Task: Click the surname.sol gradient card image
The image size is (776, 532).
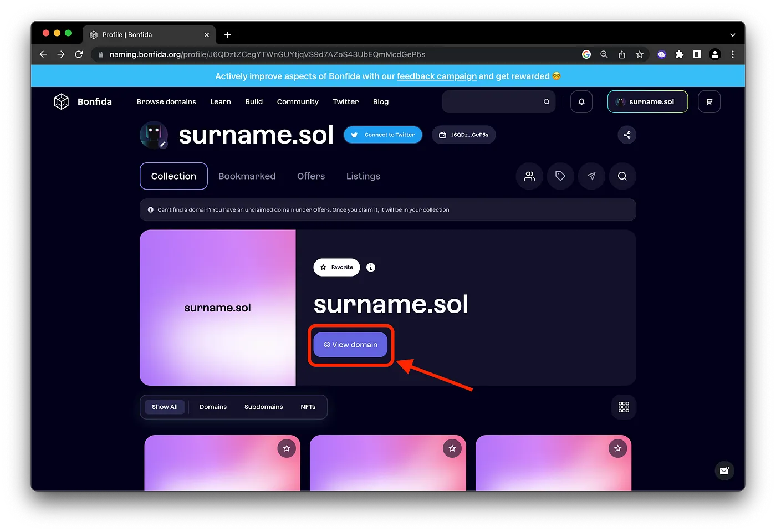Action: (218, 308)
